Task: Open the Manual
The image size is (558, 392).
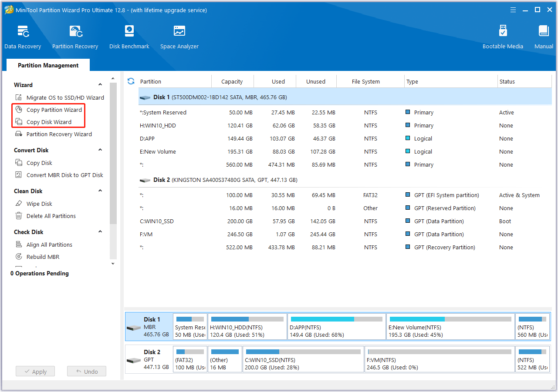Action: point(544,37)
